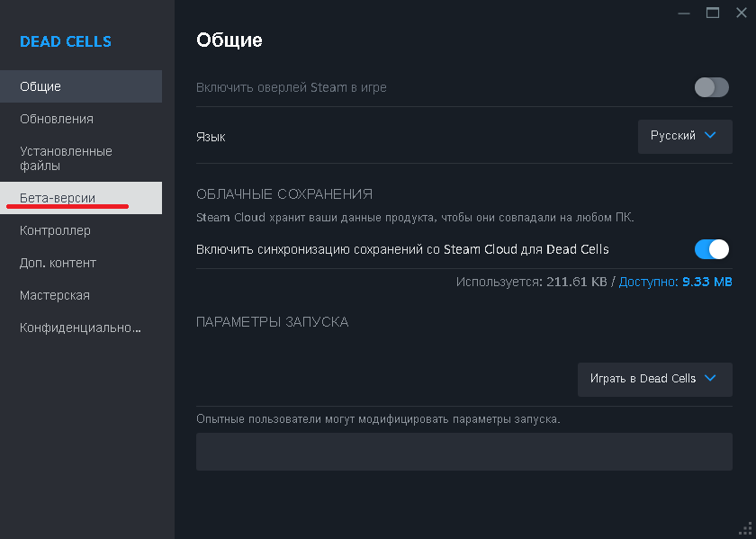Close the properties window

coord(742,13)
